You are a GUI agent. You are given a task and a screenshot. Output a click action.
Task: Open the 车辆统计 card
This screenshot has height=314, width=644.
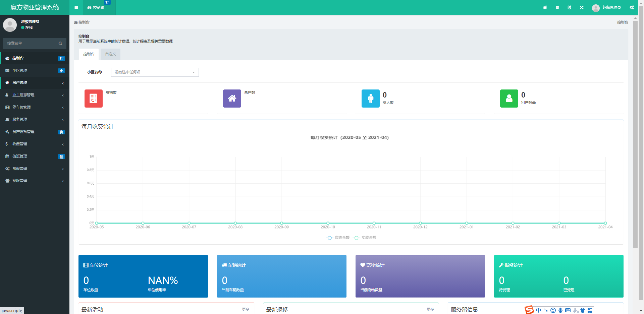pyautogui.click(x=282, y=276)
